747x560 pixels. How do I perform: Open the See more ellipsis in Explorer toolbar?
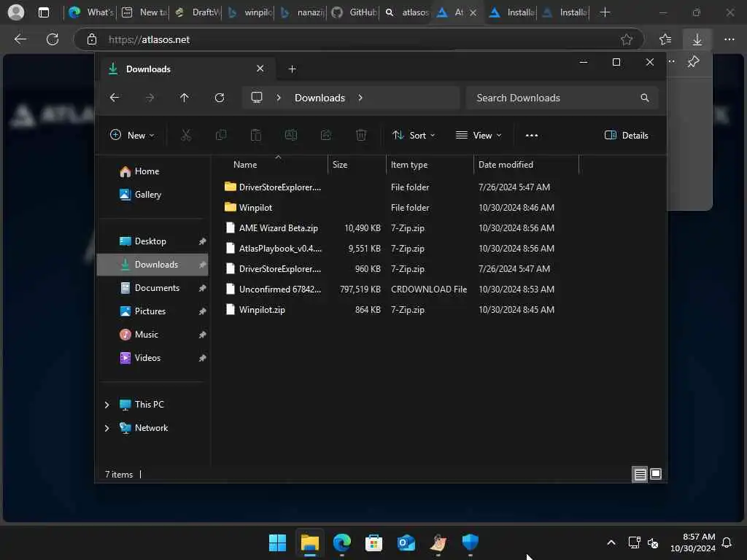[x=532, y=135]
